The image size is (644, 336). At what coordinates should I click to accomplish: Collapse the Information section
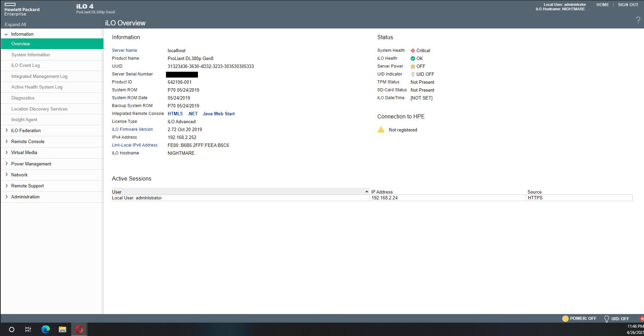[6, 34]
